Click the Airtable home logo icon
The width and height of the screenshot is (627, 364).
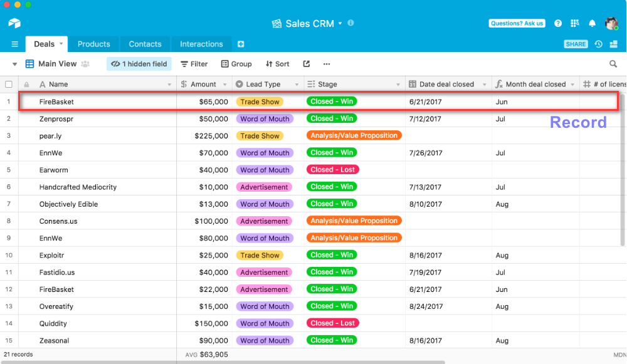tap(14, 23)
